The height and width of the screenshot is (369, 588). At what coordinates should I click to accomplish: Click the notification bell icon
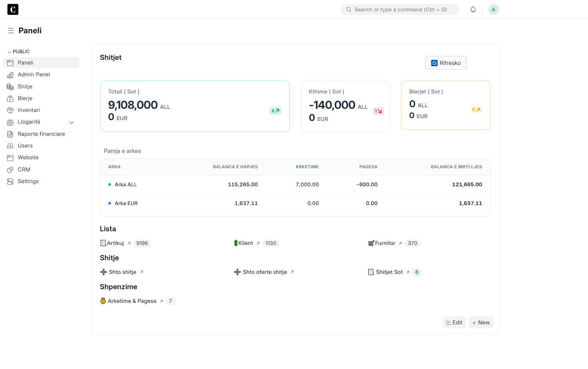(x=473, y=9)
